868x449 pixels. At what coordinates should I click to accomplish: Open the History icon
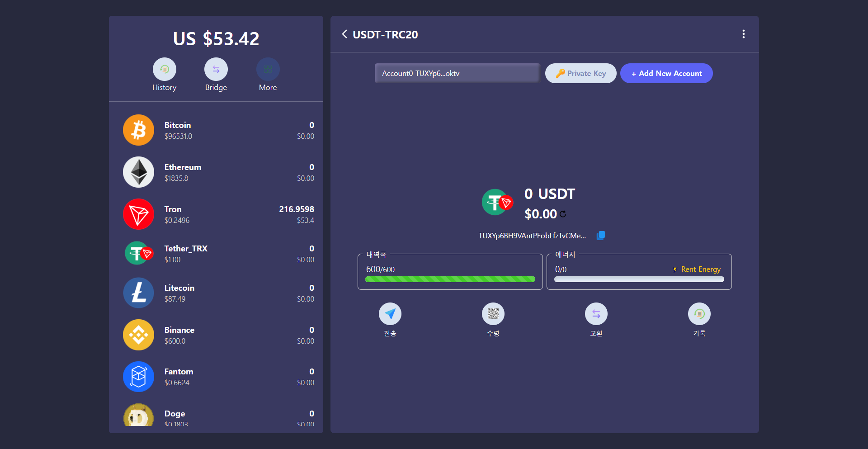(x=164, y=69)
